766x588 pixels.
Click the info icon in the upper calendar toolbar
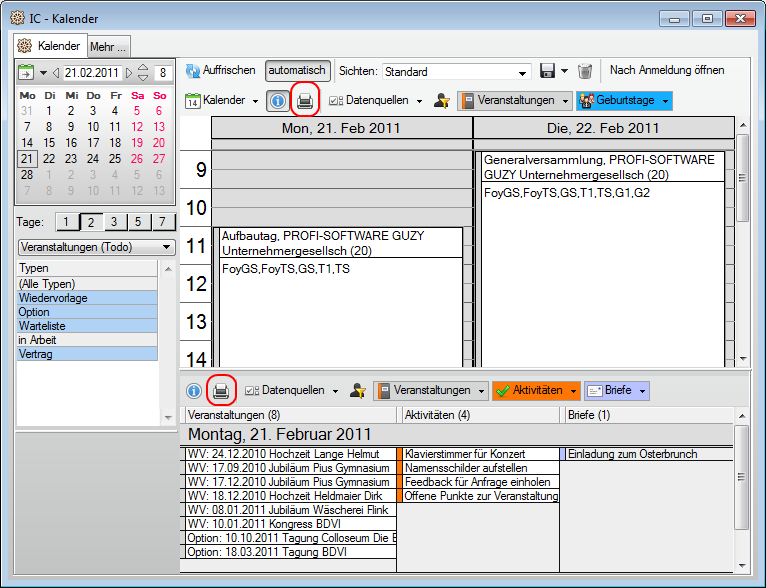[277, 100]
